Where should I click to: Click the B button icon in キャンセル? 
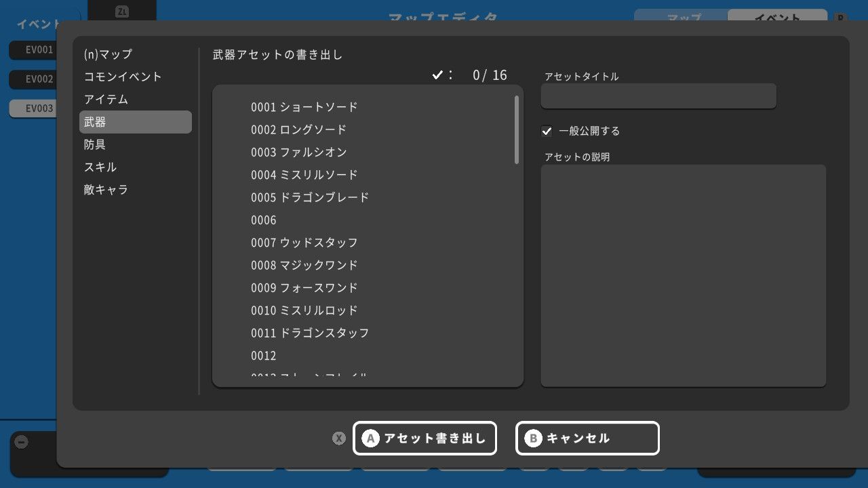[533, 439]
